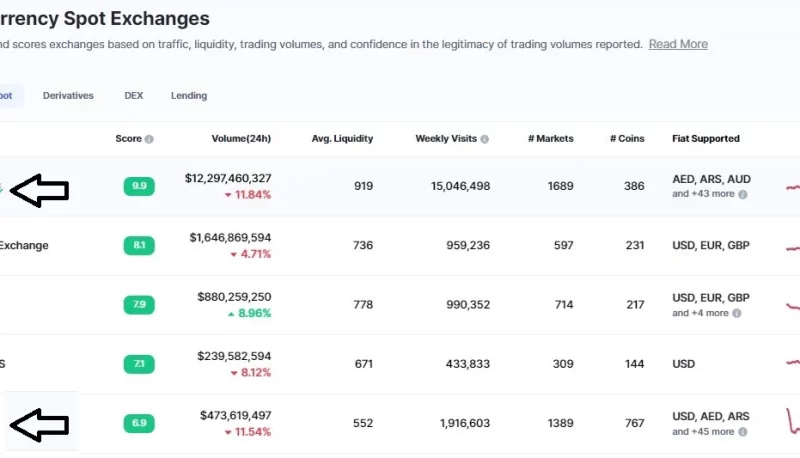The height and width of the screenshot is (458, 800).
Task: Open the DEX tab
Action: click(x=134, y=96)
